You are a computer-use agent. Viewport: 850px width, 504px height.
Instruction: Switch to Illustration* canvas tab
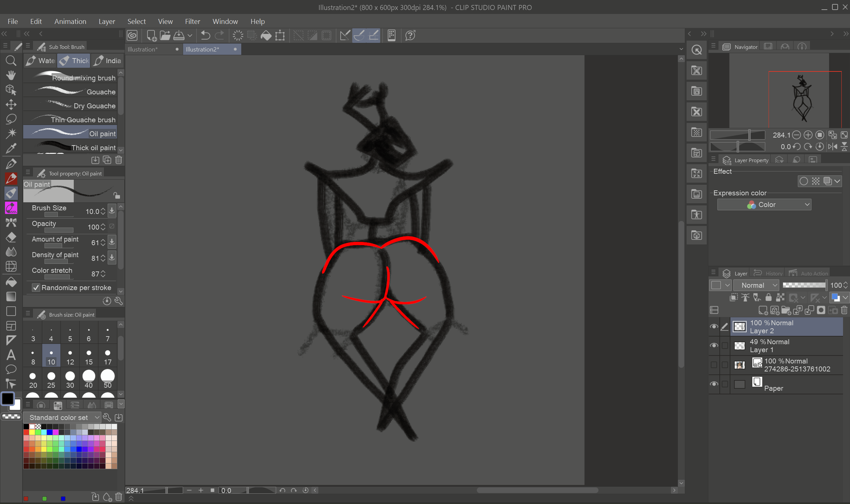pyautogui.click(x=153, y=49)
